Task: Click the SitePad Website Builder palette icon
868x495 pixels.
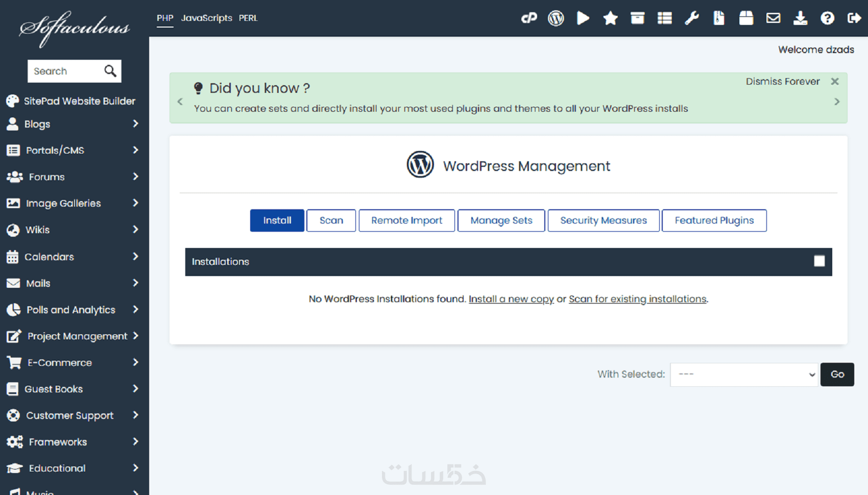Action: [12, 101]
